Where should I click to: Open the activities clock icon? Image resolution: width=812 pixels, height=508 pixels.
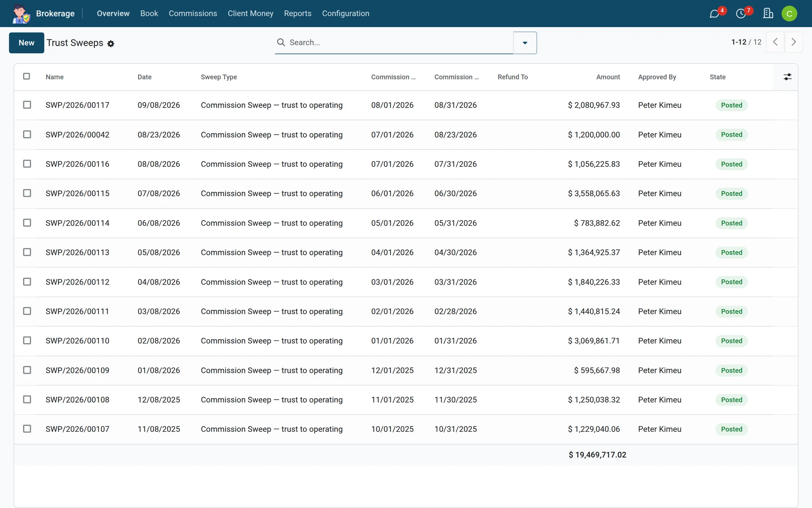(741, 14)
